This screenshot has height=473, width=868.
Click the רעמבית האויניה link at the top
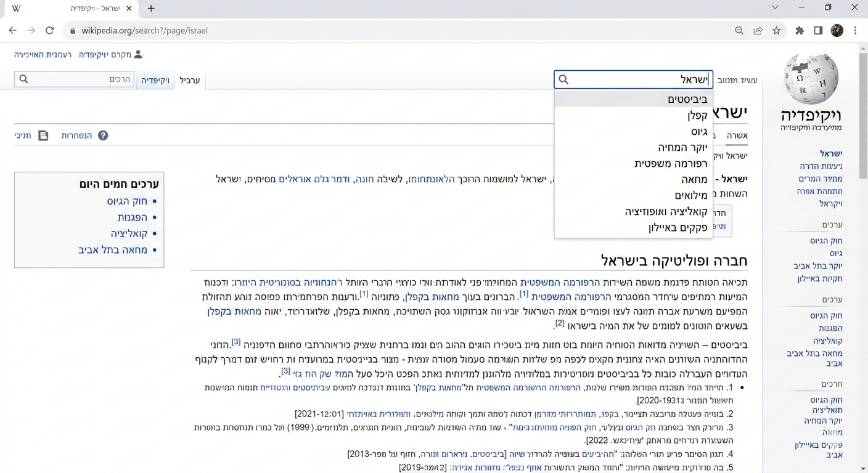(x=43, y=55)
